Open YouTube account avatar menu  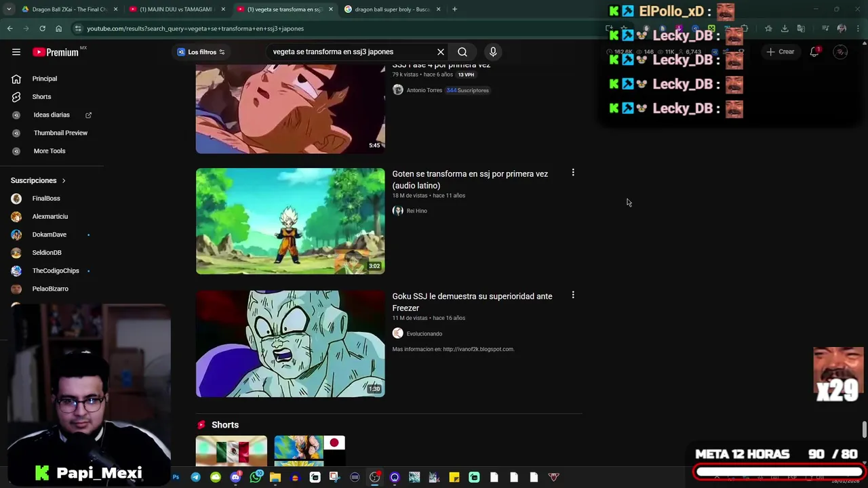point(840,52)
